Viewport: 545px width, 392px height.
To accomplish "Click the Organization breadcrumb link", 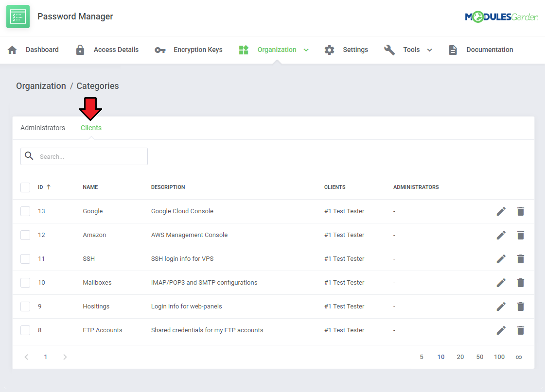I will point(41,86).
